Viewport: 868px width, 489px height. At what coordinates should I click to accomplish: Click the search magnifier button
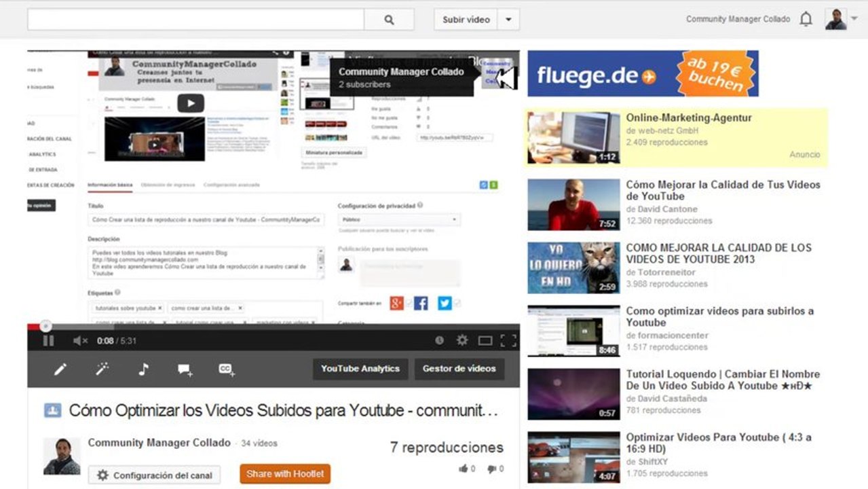pos(389,20)
